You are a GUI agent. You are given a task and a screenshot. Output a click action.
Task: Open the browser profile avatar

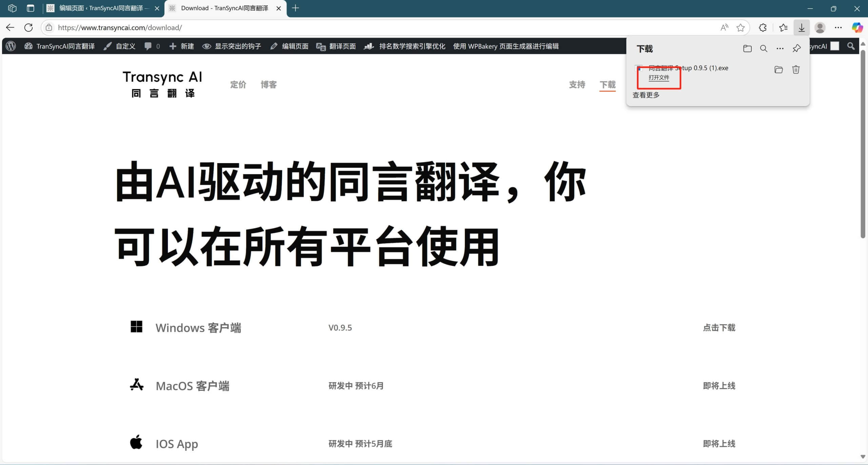(x=820, y=27)
